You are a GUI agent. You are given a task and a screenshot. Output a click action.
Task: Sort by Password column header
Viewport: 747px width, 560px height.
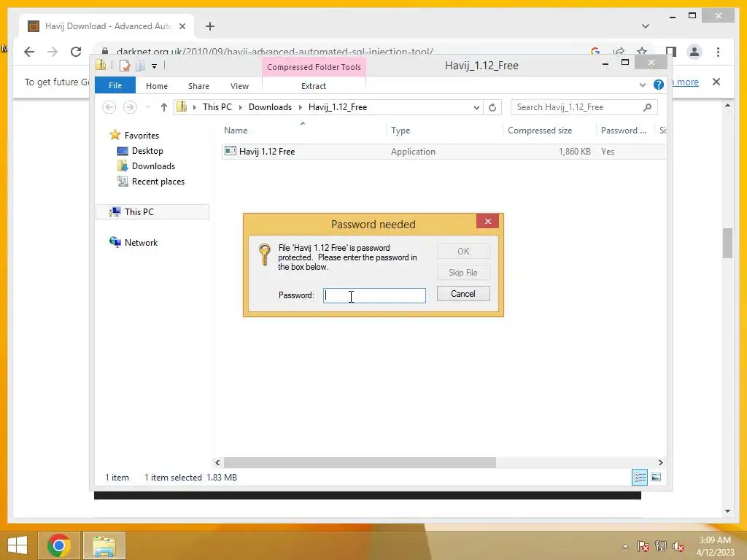625,131
